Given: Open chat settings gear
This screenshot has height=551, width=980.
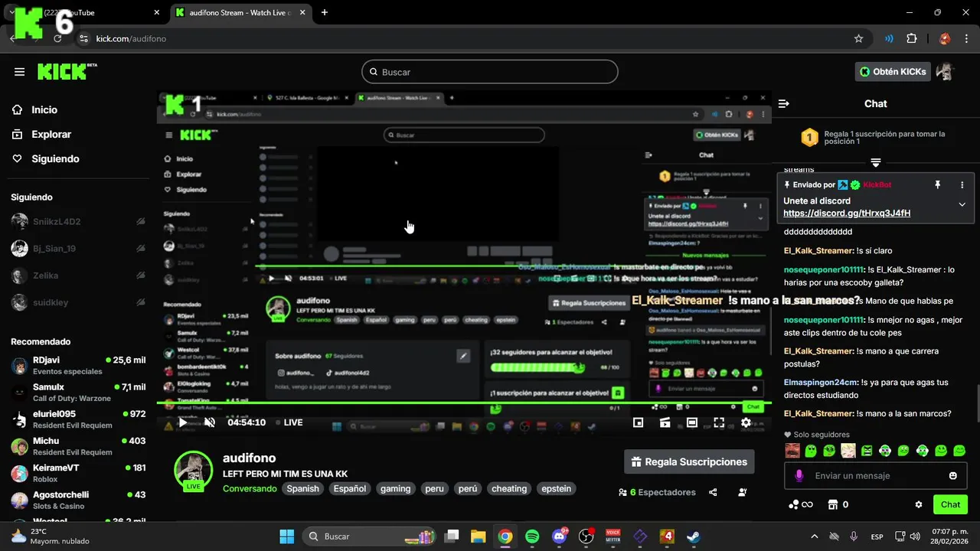Looking at the screenshot, I should pos(919,505).
